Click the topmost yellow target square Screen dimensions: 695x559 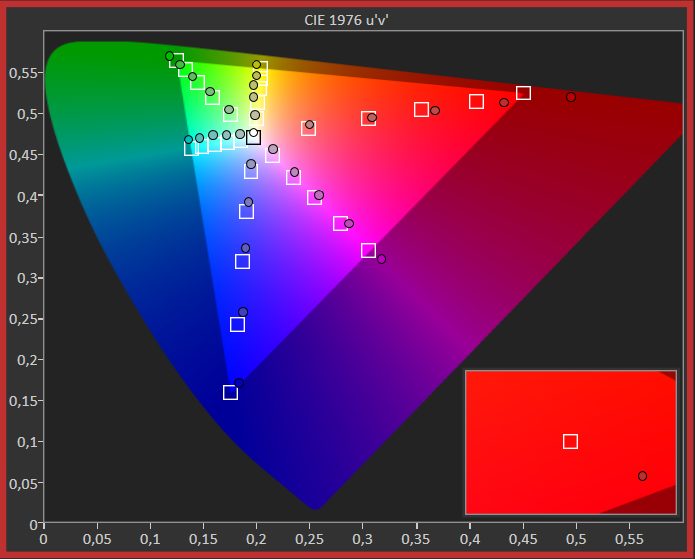point(261,68)
